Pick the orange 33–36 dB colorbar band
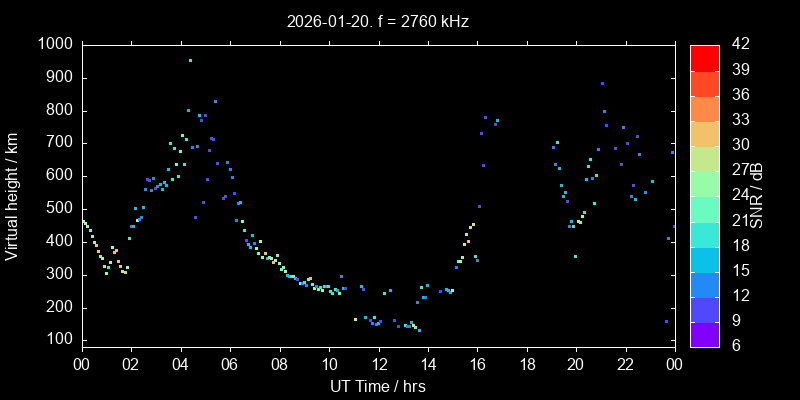The image size is (800, 400). [705, 108]
